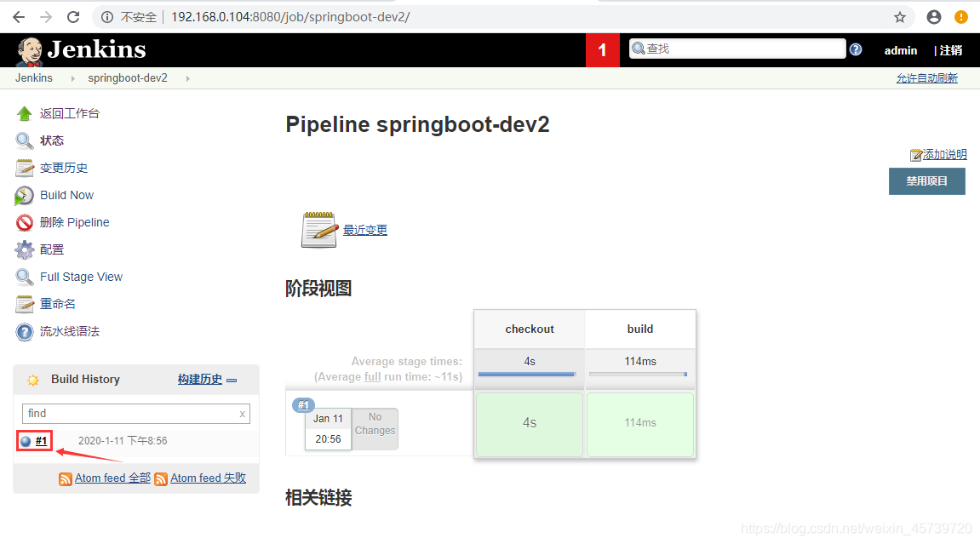The image size is (980, 544).
Task: Click the notepad icon next to 变更历史
Action: [25, 168]
